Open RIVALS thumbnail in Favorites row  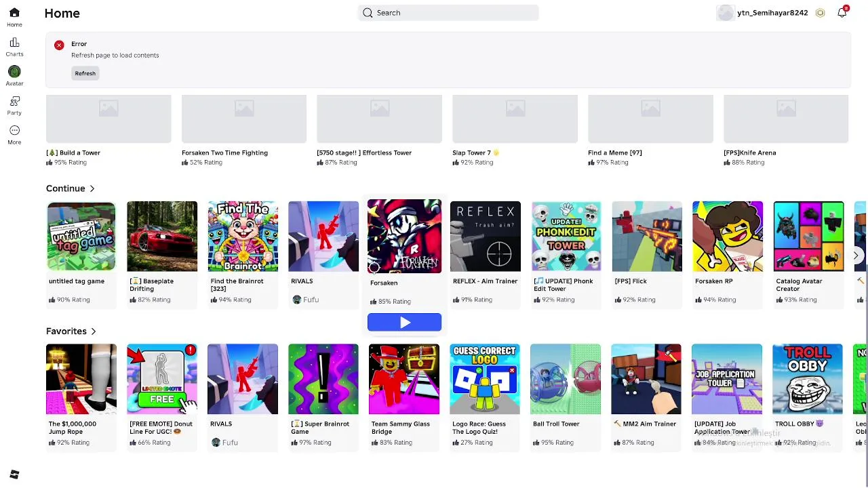(x=243, y=379)
